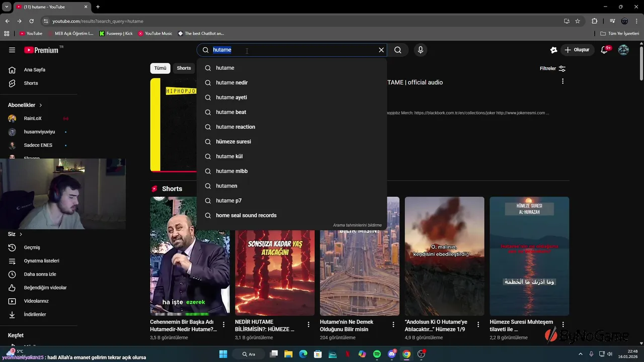Click Arama tahminlerini bildirme link
The width and height of the screenshot is (644, 362).
pos(357,225)
